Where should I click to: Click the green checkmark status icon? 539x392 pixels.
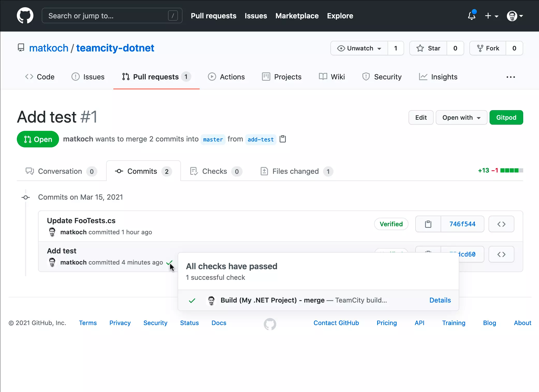169,263
